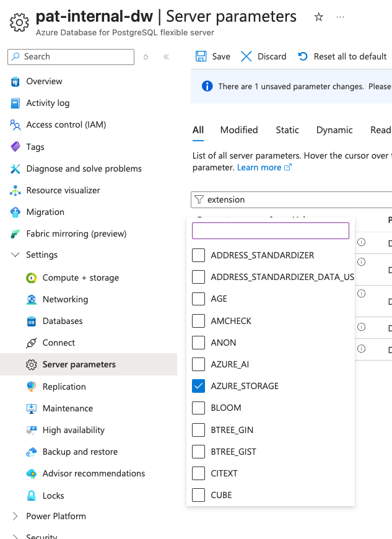
Task: Click the purple Tags icon
Action: [x=15, y=147]
